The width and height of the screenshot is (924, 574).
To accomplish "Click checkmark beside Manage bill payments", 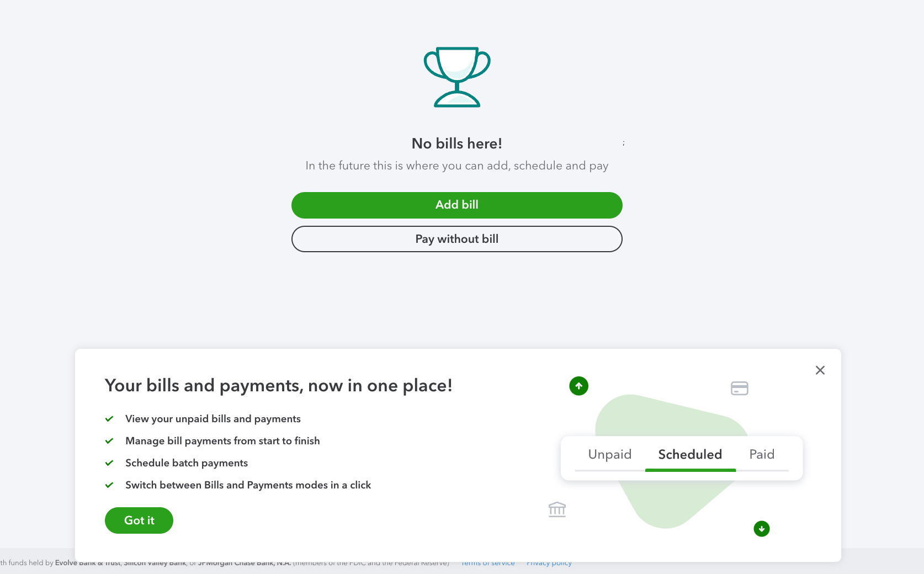I will tap(109, 441).
